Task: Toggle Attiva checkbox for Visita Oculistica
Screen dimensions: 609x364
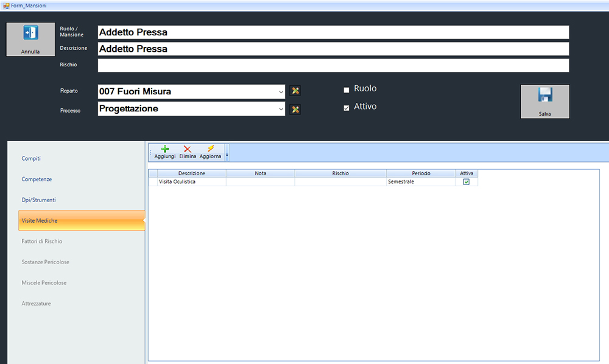Action: pos(466,182)
